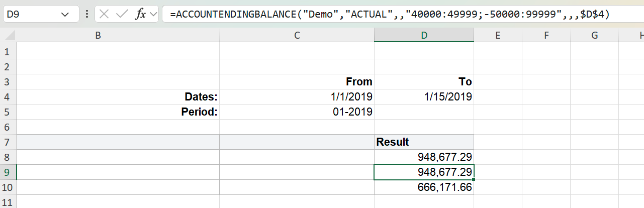The width and height of the screenshot is (644, 208).
Task: Click inside the ACCOUNTENDINGBALANCE formula text
Action: 390,15
